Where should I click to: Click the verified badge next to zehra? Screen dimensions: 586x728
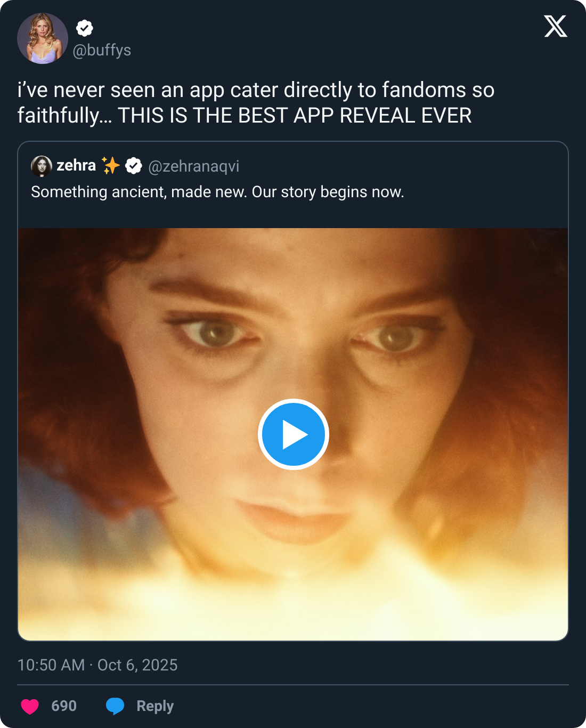pyautogui.click(x=134, y=166)
